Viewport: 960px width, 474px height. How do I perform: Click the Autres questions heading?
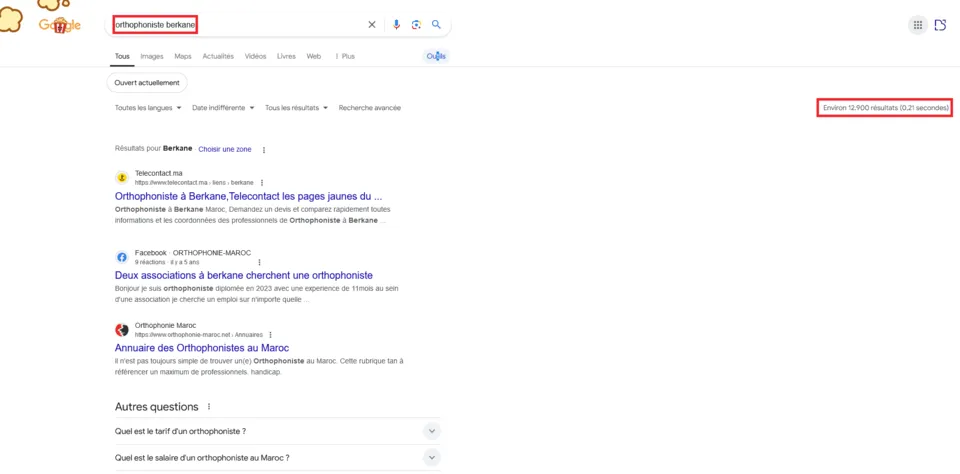click(157, 407)
